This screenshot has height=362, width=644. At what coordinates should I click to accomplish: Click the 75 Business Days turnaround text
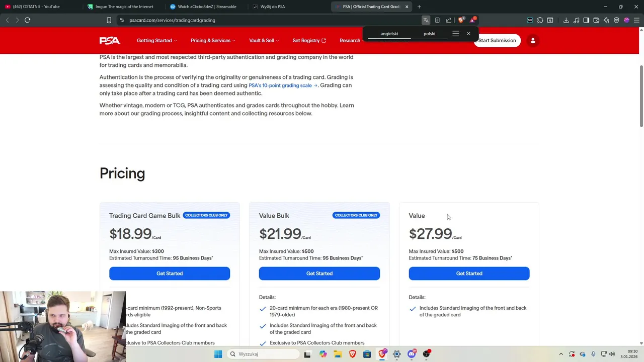coord(492,258)
